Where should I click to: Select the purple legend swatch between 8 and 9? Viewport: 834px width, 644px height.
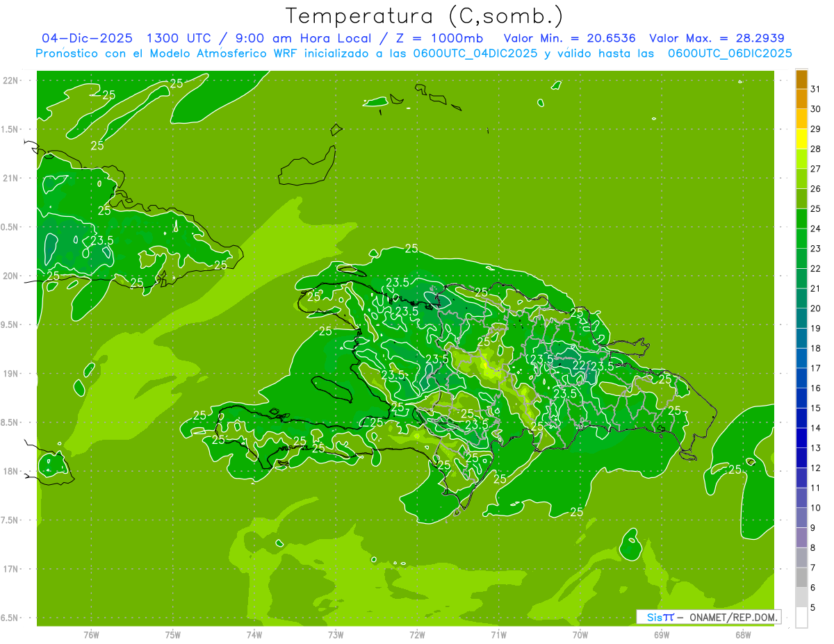point(801,537)
